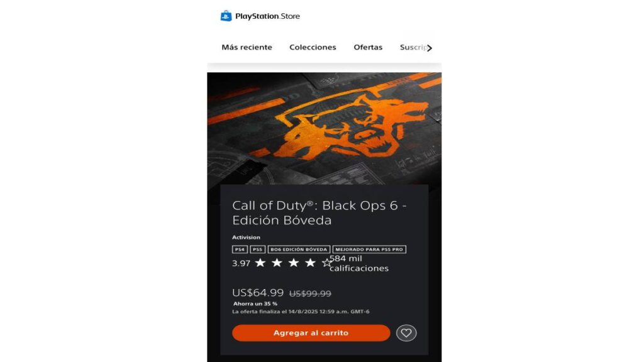The height and width of the screenshot is (362, 644).
Task: Click the Black Ops 6 hero artwork
Action: click(x=324, y=128)
